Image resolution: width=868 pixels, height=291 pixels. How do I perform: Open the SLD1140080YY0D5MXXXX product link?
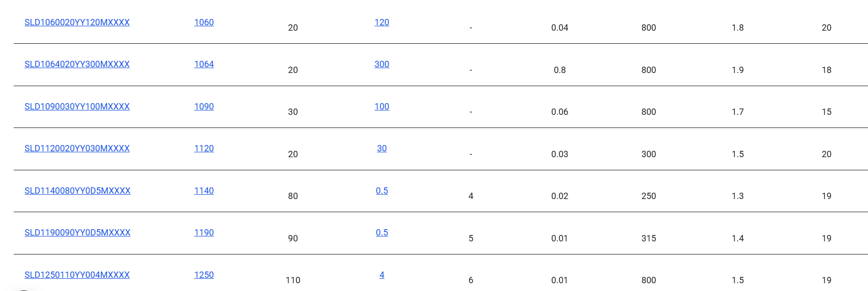point(77,191)
